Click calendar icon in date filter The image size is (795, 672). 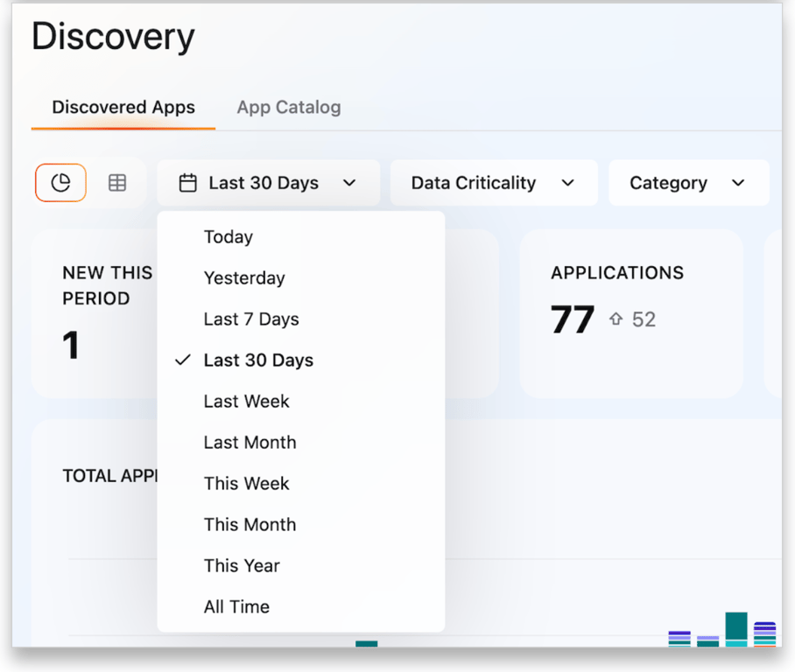pyautogui.click(x=187, y=183)
